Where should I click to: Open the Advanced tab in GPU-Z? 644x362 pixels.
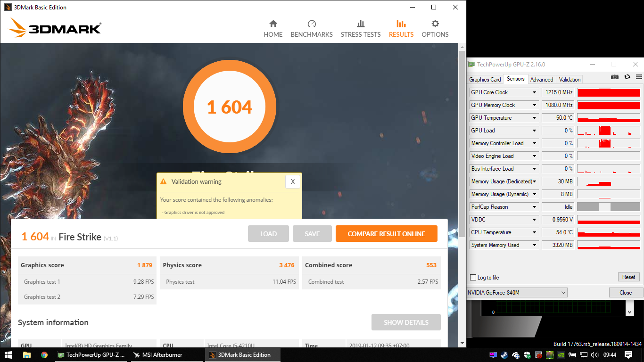[542, 80]
